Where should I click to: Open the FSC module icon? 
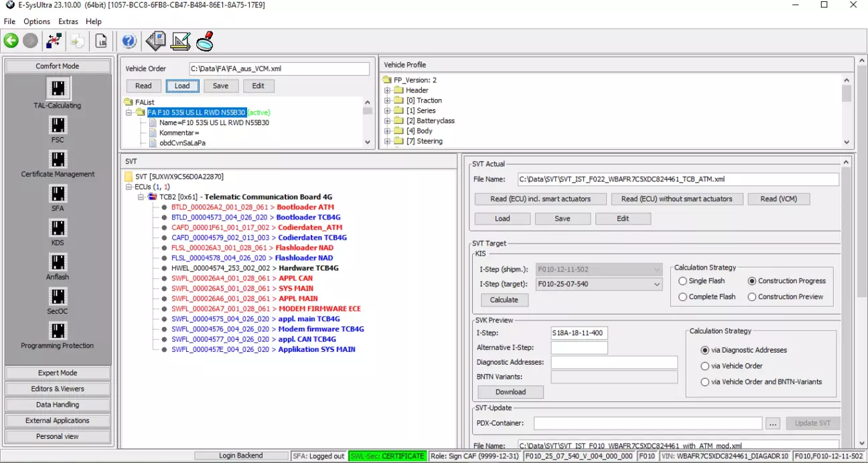pyautogui.click(x=58, y=125)
